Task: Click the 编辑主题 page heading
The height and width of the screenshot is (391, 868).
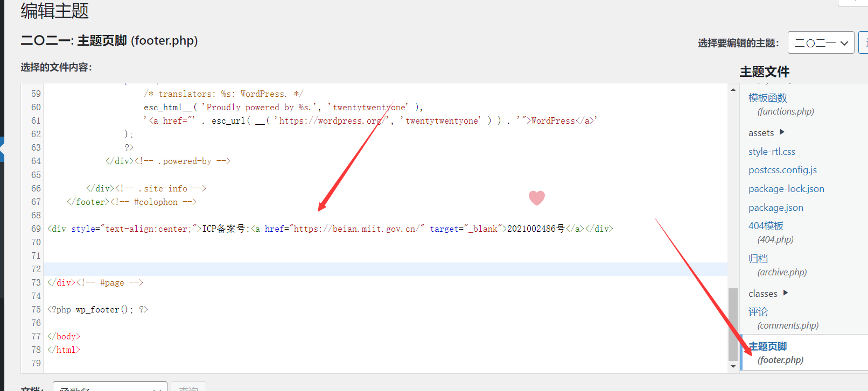Action: coord(54,10)
